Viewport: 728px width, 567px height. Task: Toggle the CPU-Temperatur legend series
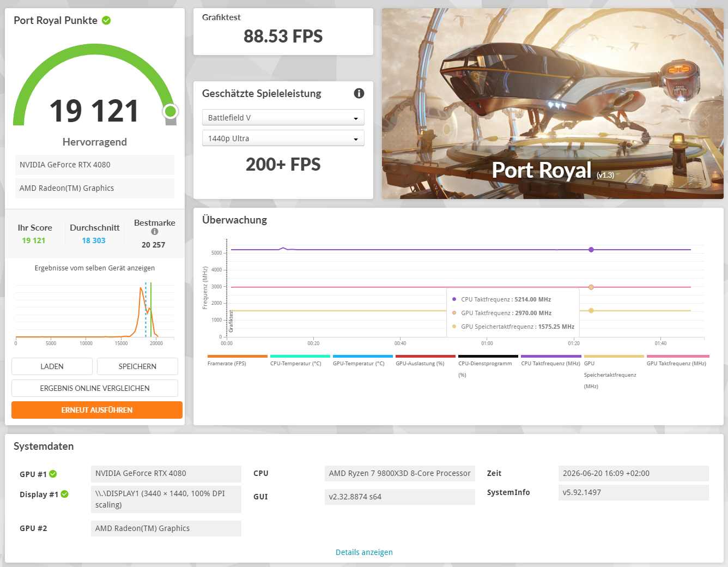coord(295,363)
